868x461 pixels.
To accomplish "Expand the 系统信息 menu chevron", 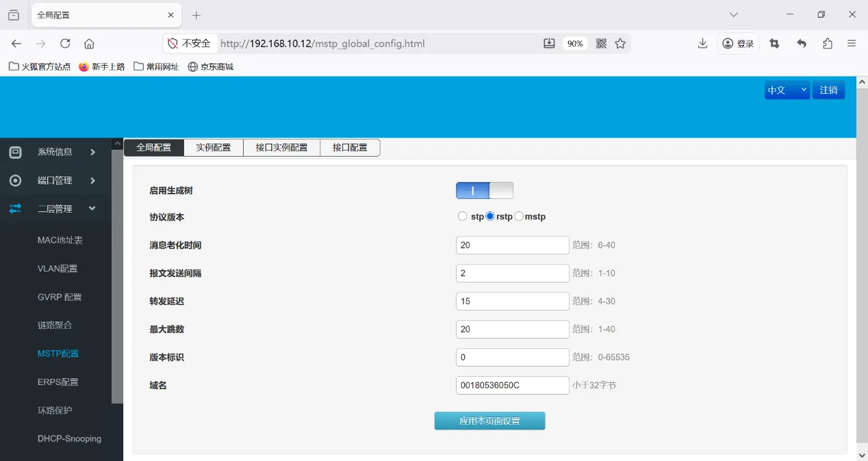I will tap(92, 152).
